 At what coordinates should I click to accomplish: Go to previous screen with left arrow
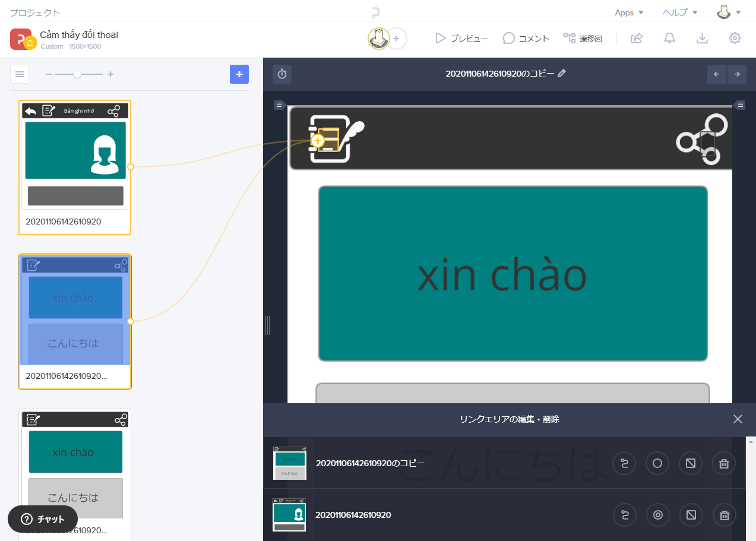click(x=717, y=74)
